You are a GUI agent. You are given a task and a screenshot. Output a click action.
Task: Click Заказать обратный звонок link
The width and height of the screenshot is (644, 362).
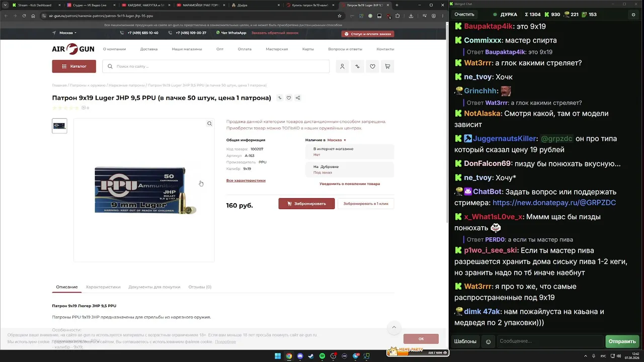[275, 33]
